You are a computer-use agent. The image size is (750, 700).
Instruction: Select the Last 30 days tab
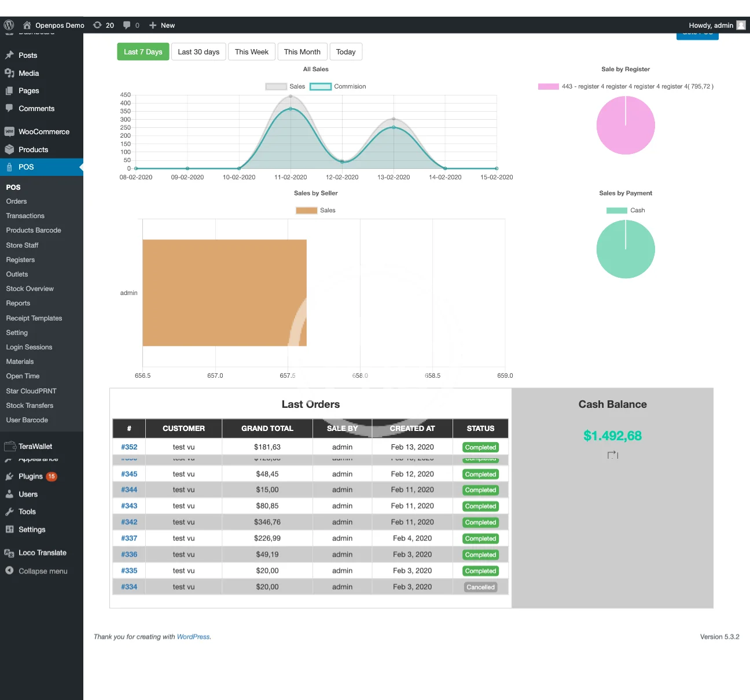tap(198, 52)
